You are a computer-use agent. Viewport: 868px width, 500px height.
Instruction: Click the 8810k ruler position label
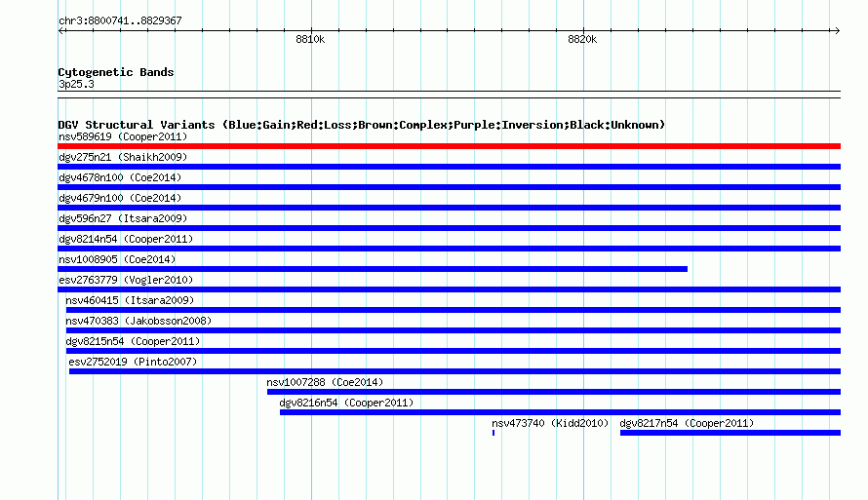pos(310,39)
